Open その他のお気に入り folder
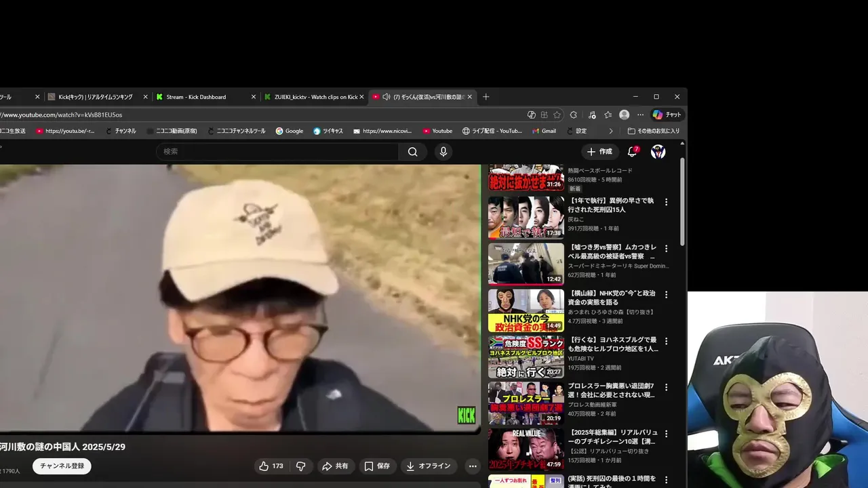 tap(654, 131)
